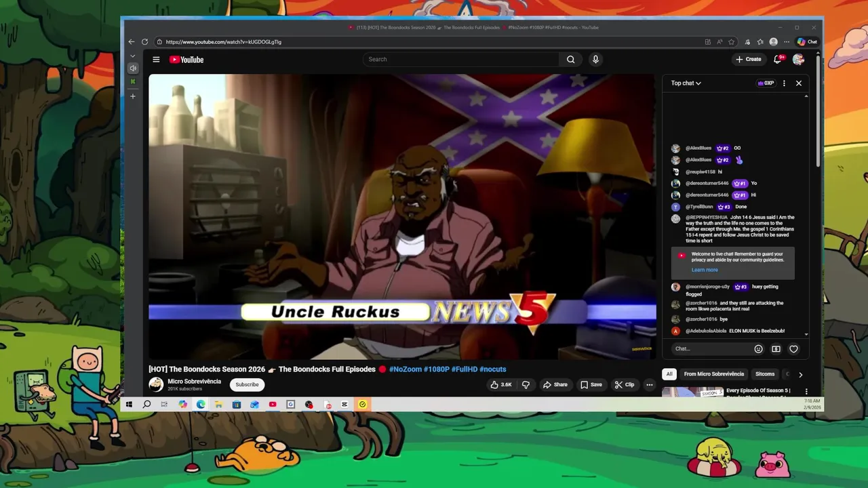
Task: Open taskbar search magnifier
Action: pyautogui.click(x=146, y=405)
